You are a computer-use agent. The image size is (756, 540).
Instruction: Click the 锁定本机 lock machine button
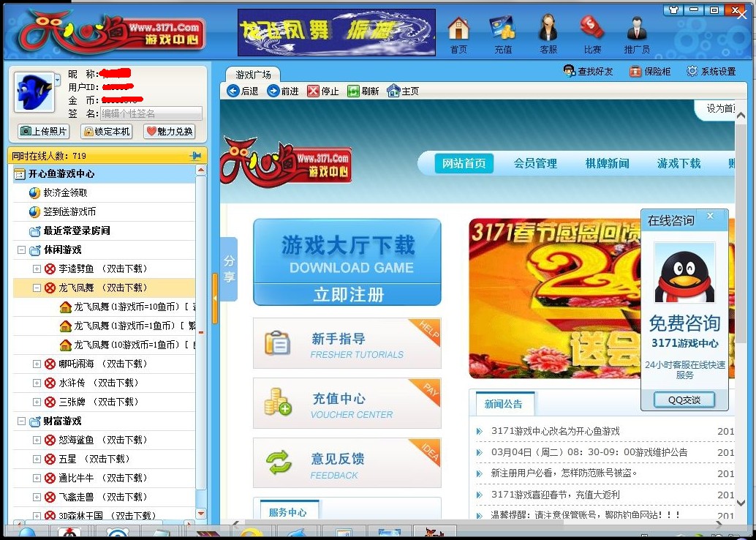click(107, 131)
